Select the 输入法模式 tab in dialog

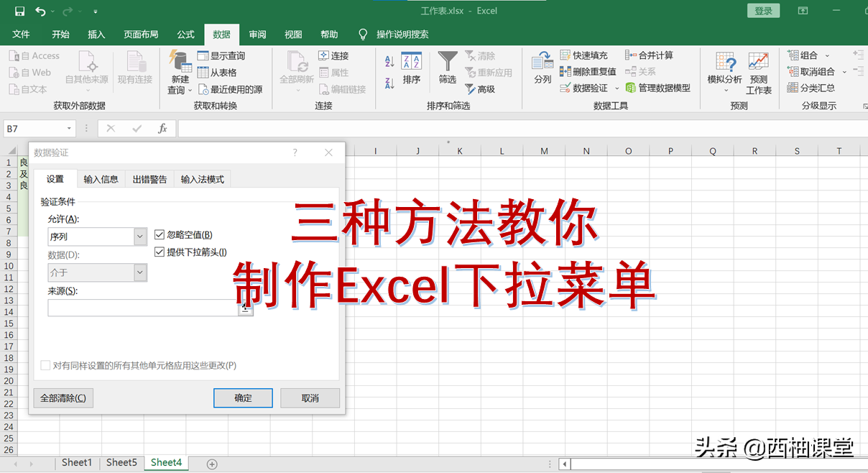pyautogui.click(x=203, y=179)
